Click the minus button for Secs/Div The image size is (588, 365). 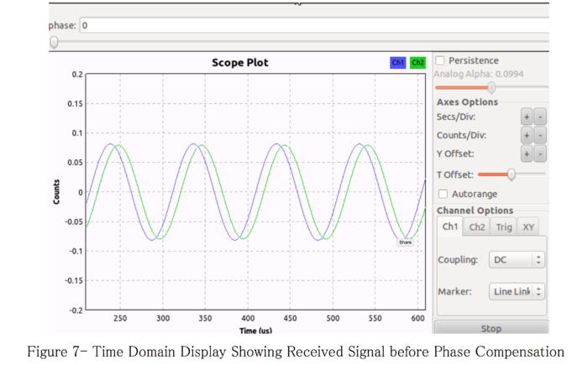(x=540, y=117)
